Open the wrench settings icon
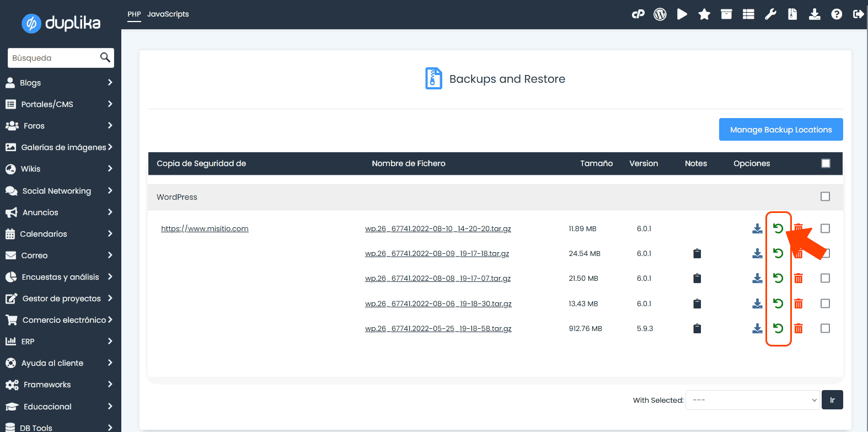868x432 pixels. (x=770, y=14)
